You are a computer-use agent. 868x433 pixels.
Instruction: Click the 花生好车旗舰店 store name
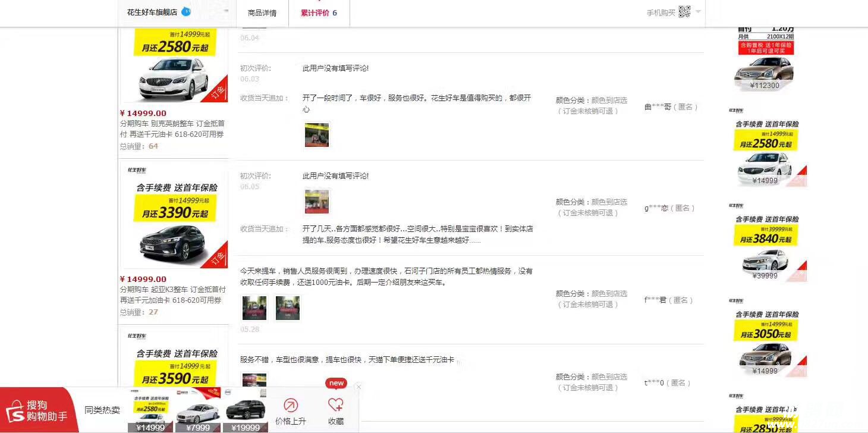point(152,12)
